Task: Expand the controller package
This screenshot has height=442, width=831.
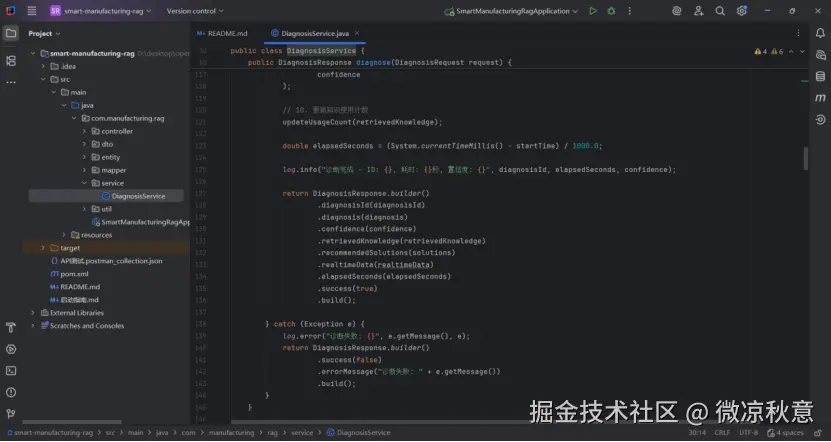Action: click(x=84, y=131)
